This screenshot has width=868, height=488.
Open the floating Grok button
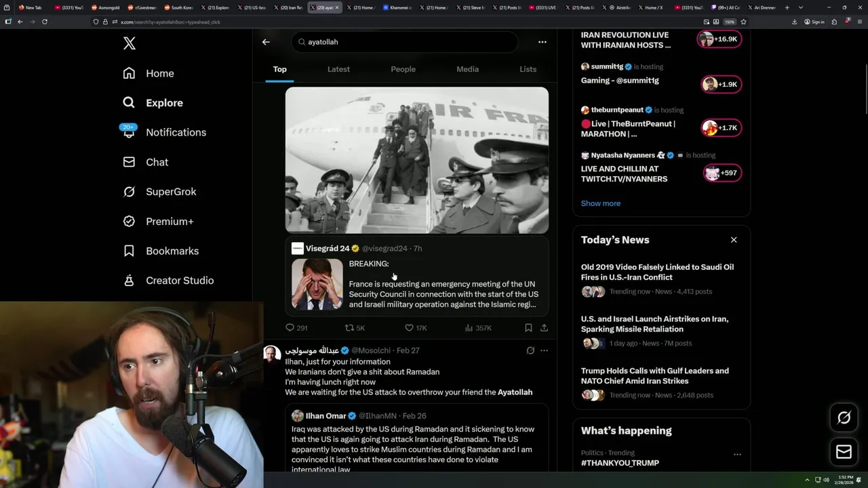(844, 418)
